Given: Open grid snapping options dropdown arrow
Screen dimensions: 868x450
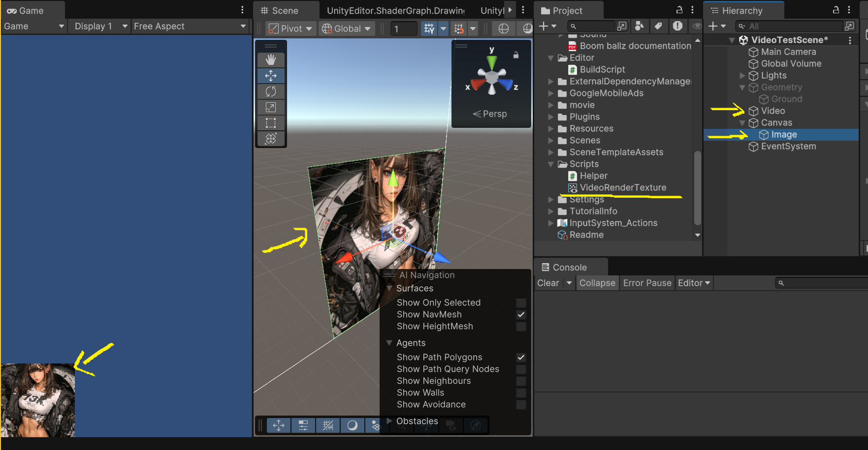Looking at the screenshot, I should click(x=473, y=29).
